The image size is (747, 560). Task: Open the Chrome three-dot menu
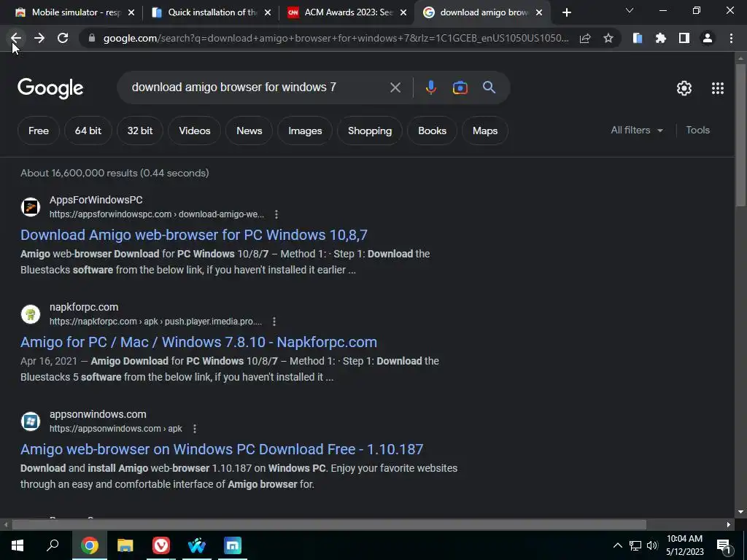(x=731, y=38)
